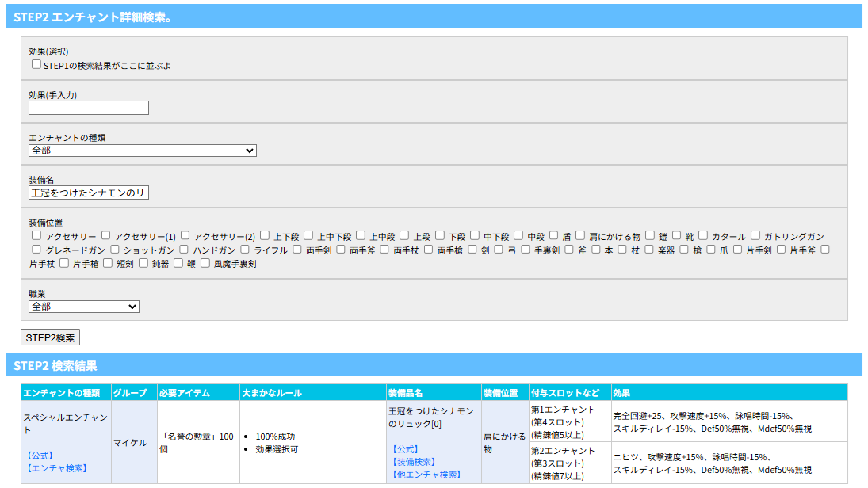Check the 楽器 checkbox
The image size is (868, 488).
coord(650,250)
